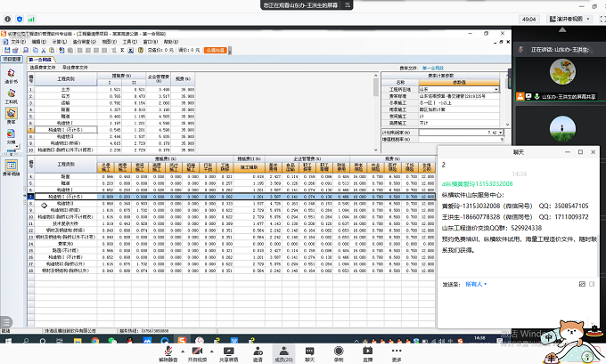The image size is (606, 364).
Task: Click the round list icon at bottom left
Action: pos(6,321)
